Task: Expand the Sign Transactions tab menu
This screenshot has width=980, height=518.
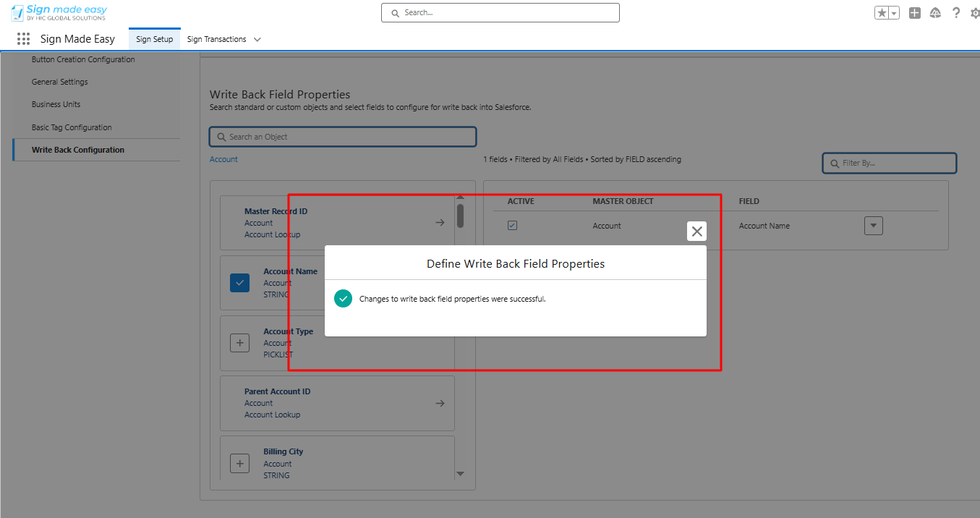Action: click(257, 40)
